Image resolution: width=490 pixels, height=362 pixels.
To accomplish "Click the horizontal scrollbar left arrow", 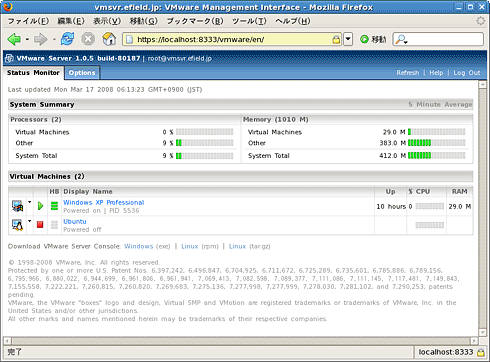I will tap(7, 341).
